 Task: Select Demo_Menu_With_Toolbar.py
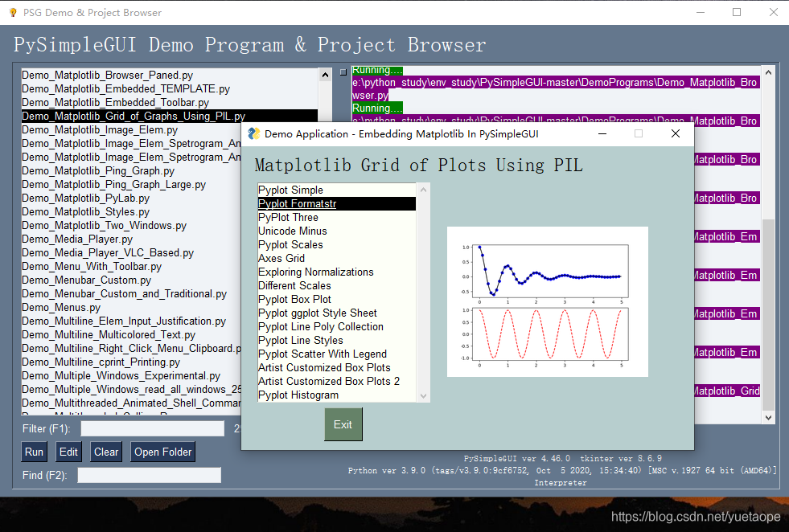click(x=131, y=266)
